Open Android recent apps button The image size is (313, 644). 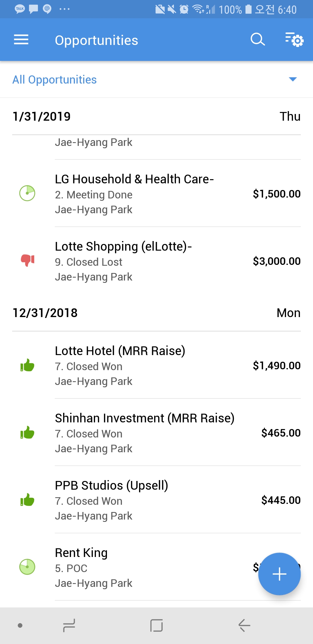click(69, 625)
